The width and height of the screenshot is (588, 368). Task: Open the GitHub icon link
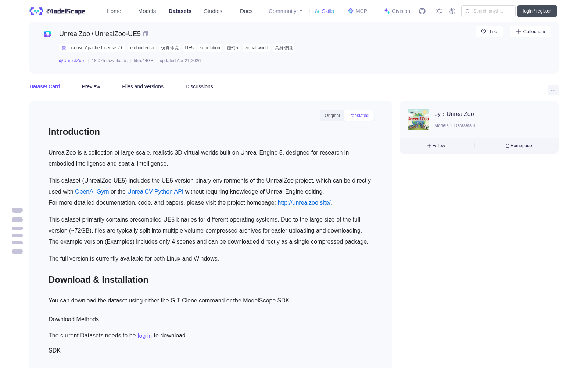[x=422, y=11]
